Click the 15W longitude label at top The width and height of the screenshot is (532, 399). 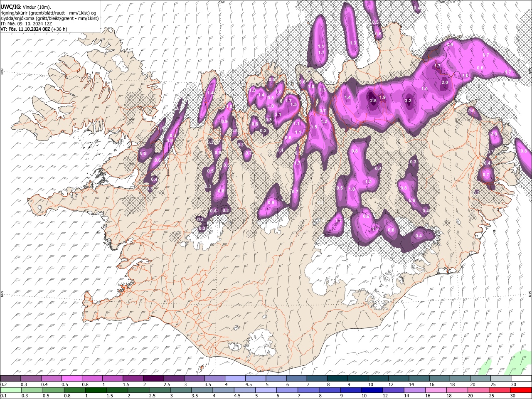tap(440, 2)
